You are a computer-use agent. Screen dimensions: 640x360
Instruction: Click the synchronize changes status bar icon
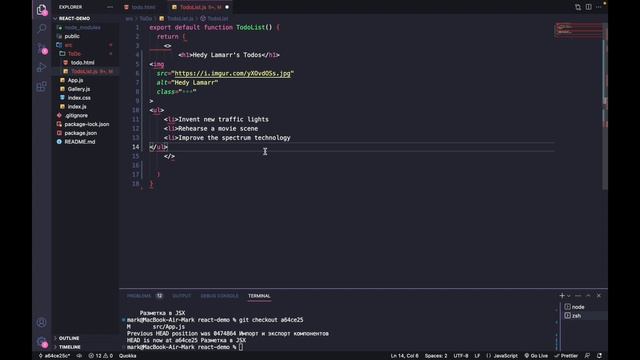pyautogui.click(x=79, y=356)
